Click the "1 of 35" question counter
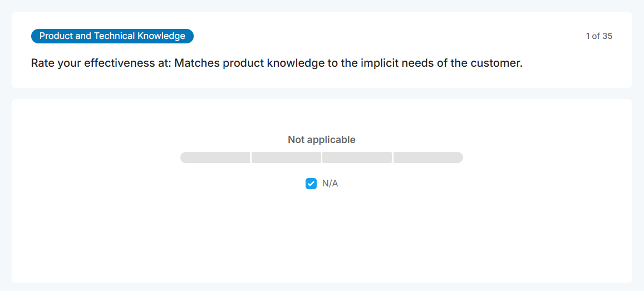 (599, 36)
